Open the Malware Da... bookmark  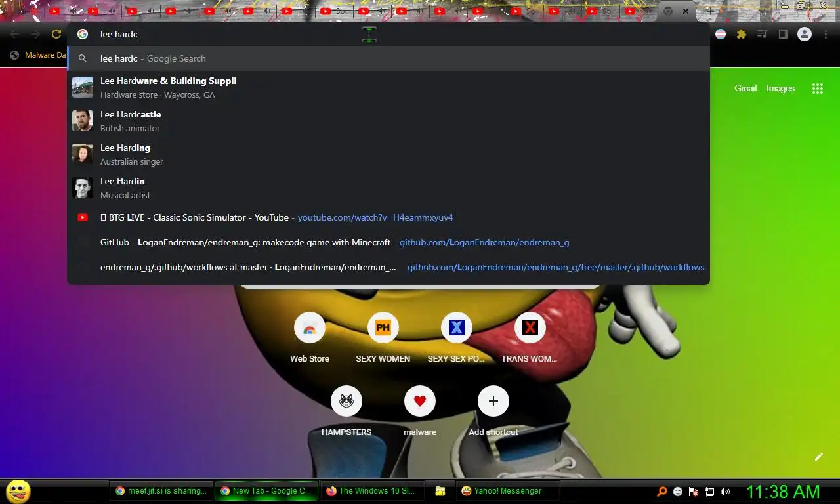[39, 55]
